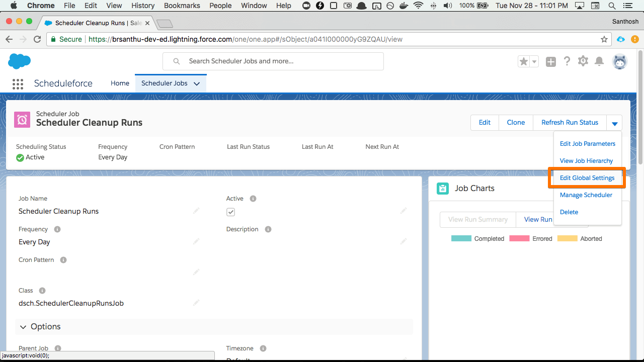Image resolution: width=644 pixels, height=362 pixels.
Task: Click the Salesforce cloud logo
Action: pyautogui.click(x=20, y=61)
